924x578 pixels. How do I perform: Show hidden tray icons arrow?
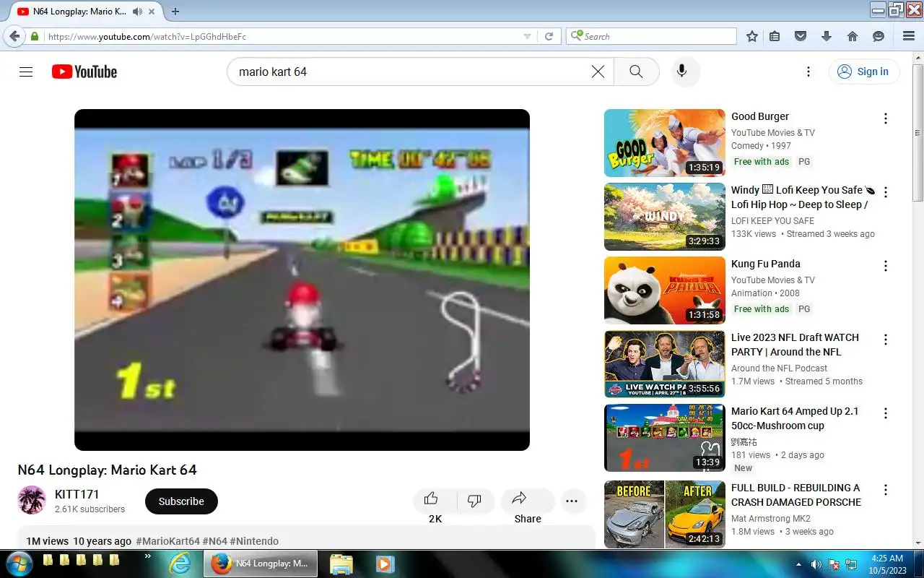[798, 564]
